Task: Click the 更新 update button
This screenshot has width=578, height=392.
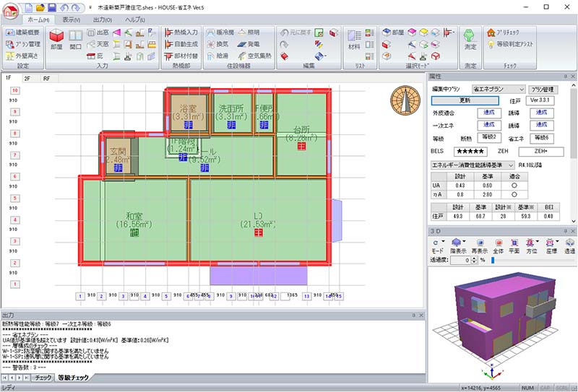Action: pos(465,100)
